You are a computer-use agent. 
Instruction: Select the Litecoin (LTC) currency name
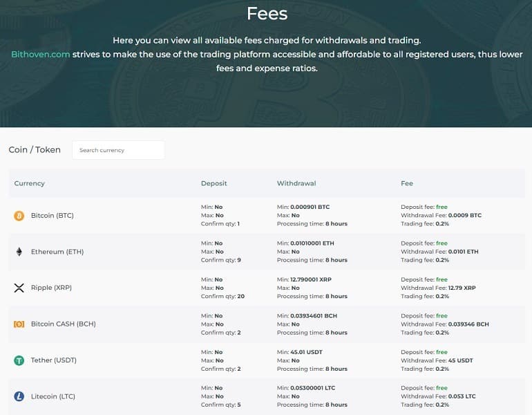[x=53, y=396]
